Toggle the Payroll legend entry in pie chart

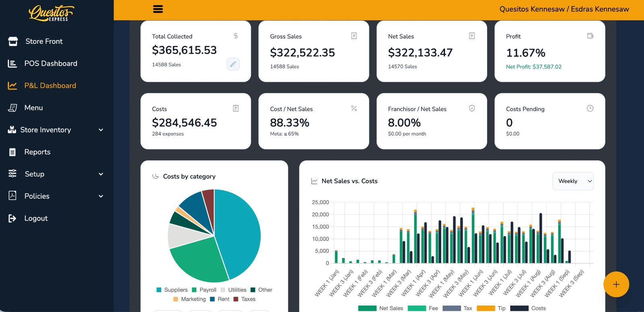pyautogui.click(x=204, y=290)
